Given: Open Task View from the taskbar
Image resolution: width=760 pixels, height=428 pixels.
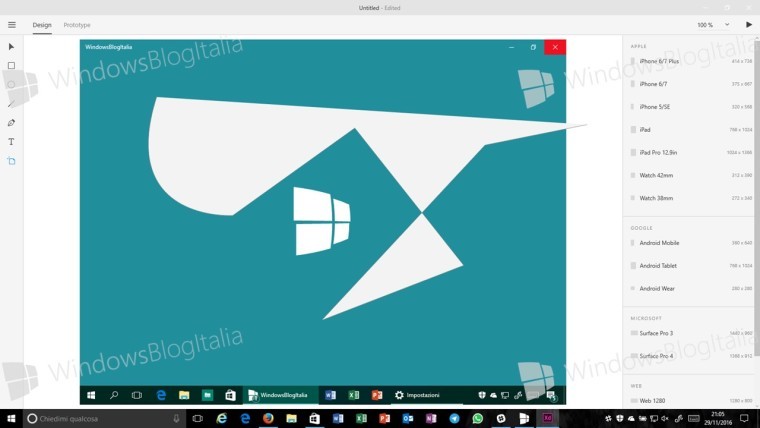Looking at the screenshot, I should (198, 418).
